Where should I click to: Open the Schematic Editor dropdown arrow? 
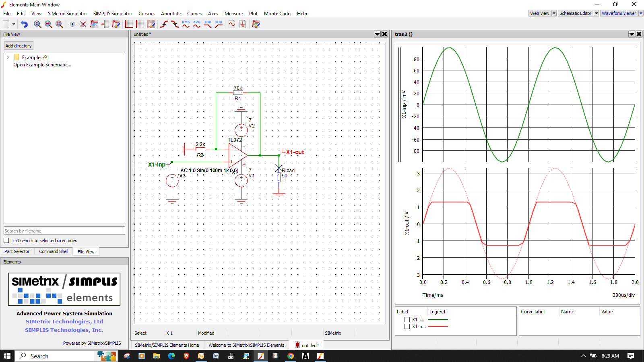596,13
